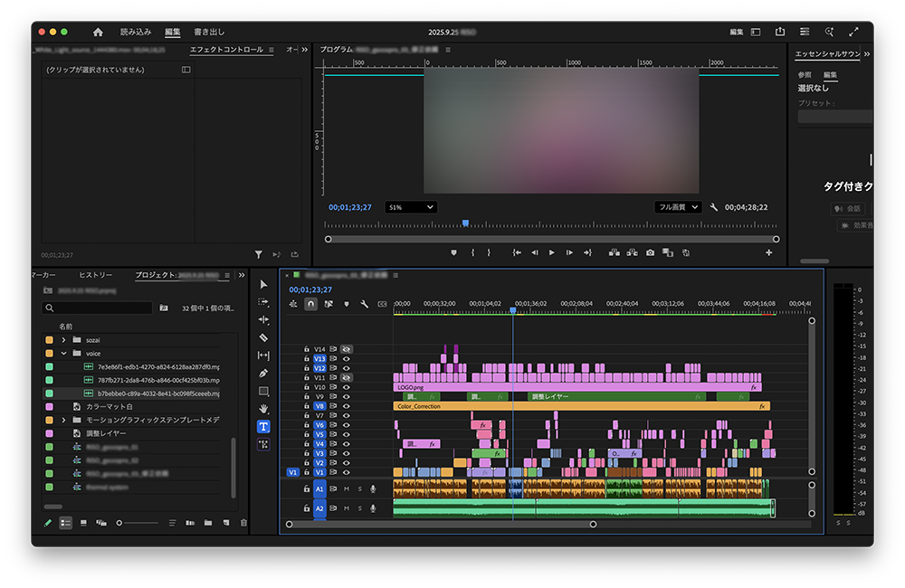Expand the sozai folder

63,339
